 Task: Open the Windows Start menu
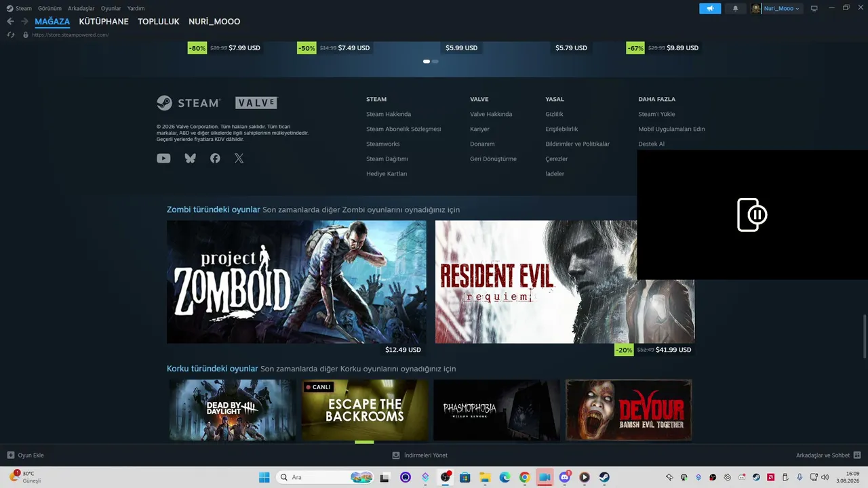(264, 477)
